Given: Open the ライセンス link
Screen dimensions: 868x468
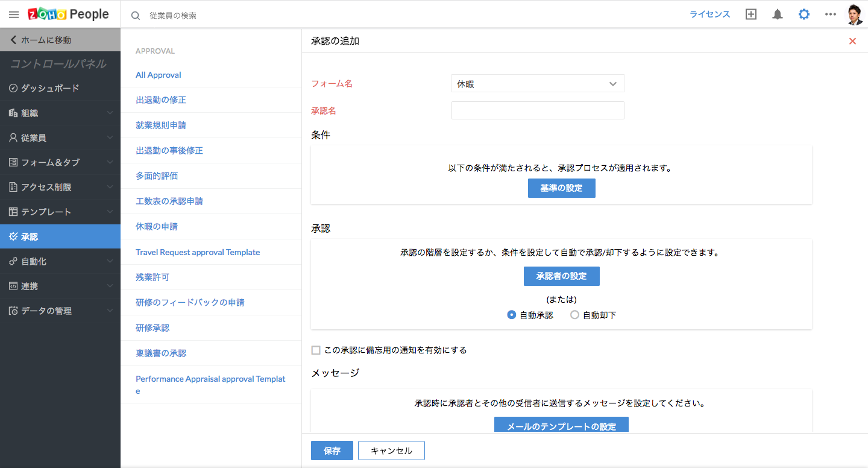Looking at the screenshot, I should (x=709, y=14).
